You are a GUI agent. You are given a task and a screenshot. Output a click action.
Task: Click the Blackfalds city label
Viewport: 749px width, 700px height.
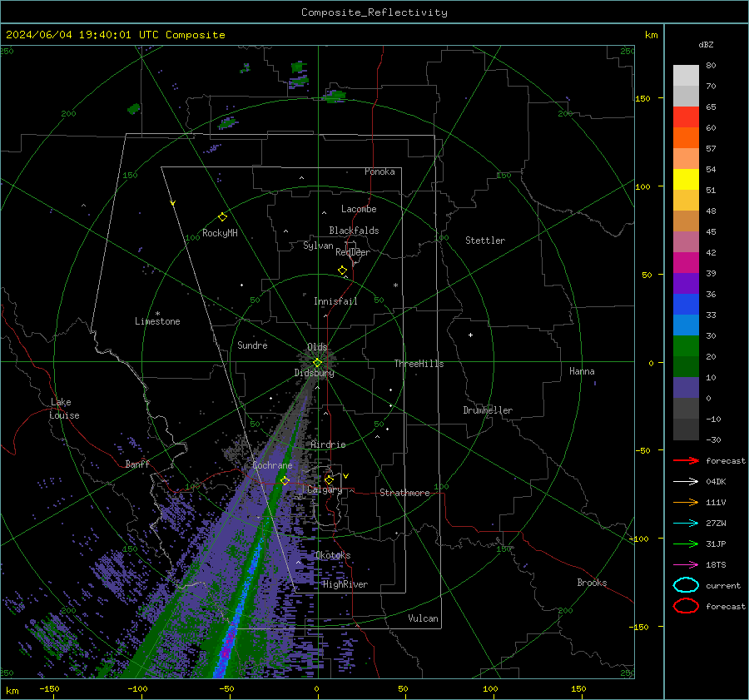tap(354, 231)
